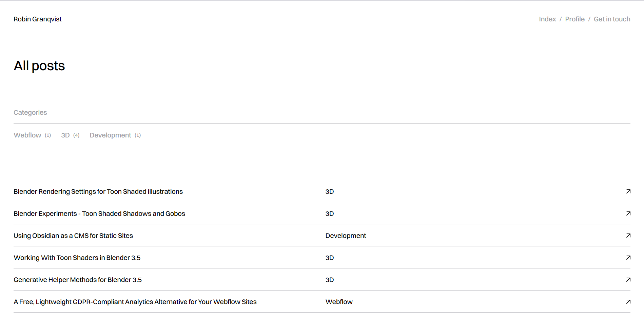Image resolution: width=644 pixels, height=317 pixels.
Task: Click the Robin Granqvist site name
Action: (37, 19)
